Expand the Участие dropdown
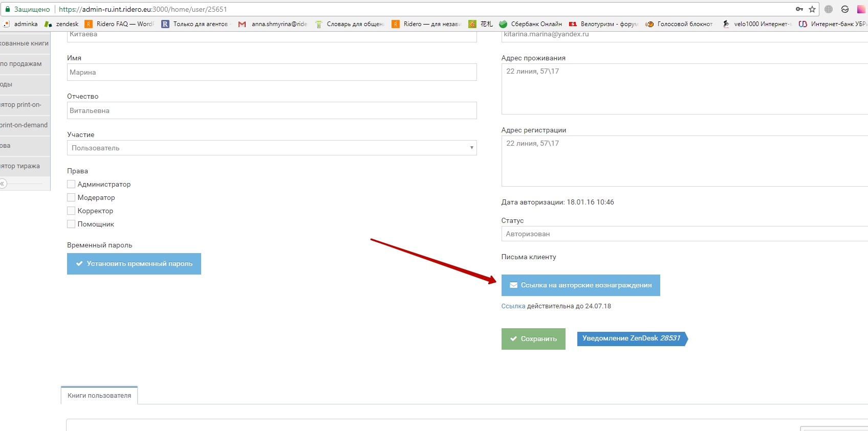Screen dimensions: 868x431 272,148
